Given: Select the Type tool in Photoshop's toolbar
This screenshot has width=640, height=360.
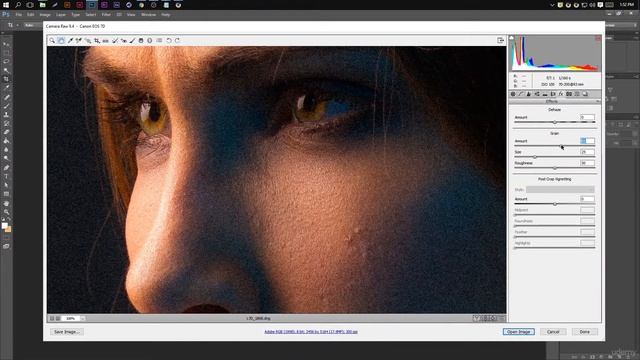Looking at the screenshot, I should 6,176.
